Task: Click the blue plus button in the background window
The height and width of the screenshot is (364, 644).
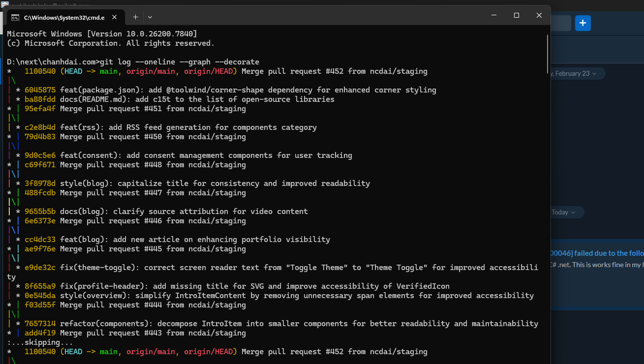Action: 583,23
